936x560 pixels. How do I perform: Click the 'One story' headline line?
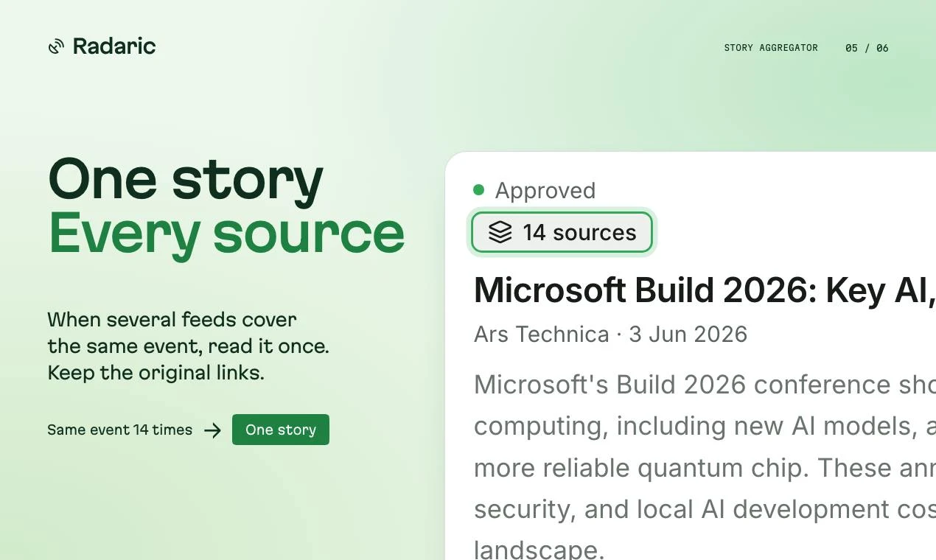tap(186, 180)
